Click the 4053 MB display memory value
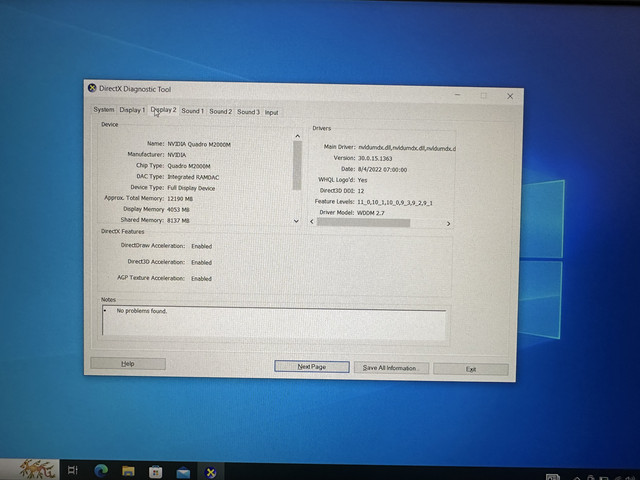Viewport: 640px width, 480px height. click(178, 210)
